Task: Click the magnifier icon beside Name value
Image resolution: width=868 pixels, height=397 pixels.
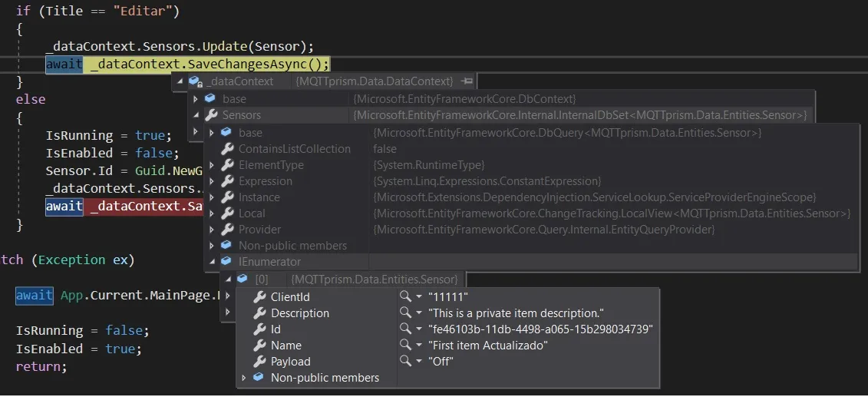Action: 405,346
